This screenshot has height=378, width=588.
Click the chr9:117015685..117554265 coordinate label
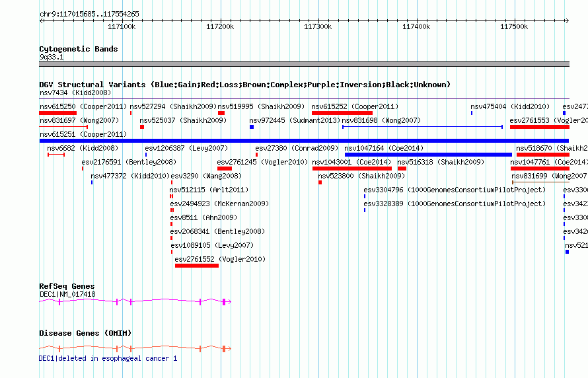click(x=89, y=15)
